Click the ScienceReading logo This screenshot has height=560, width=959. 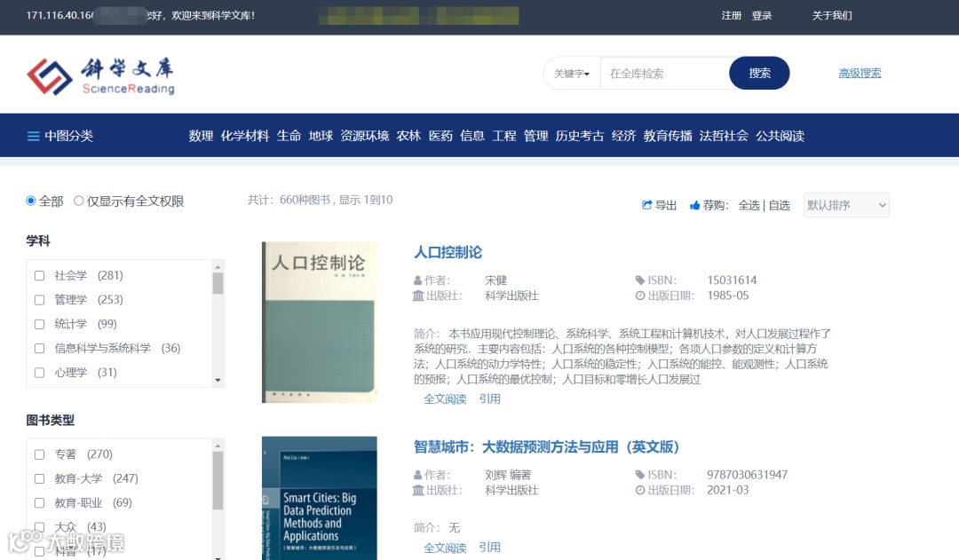[x=101, y=76]
